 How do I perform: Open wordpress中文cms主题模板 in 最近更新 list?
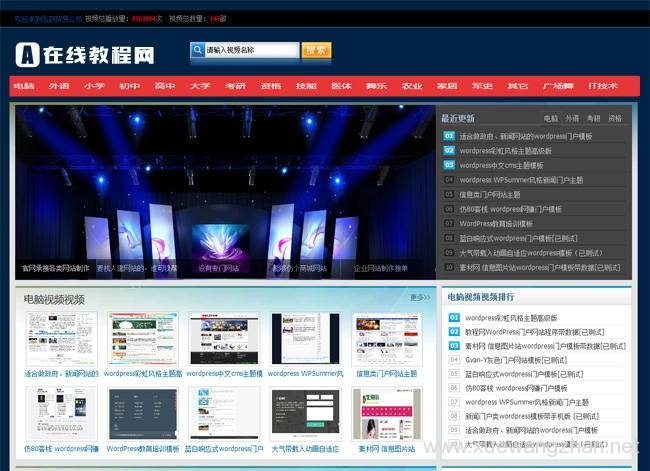(x=501, y=165)
